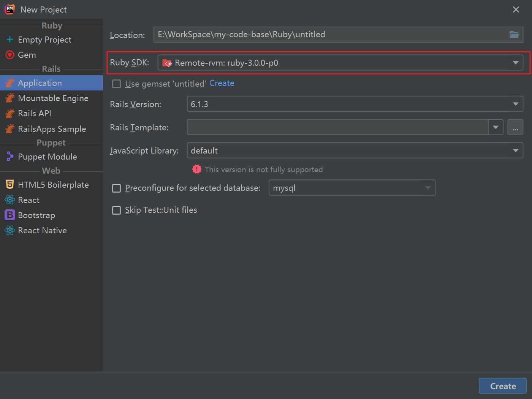
Task: Click into the Location path field
Action: (x=331, y=35)
